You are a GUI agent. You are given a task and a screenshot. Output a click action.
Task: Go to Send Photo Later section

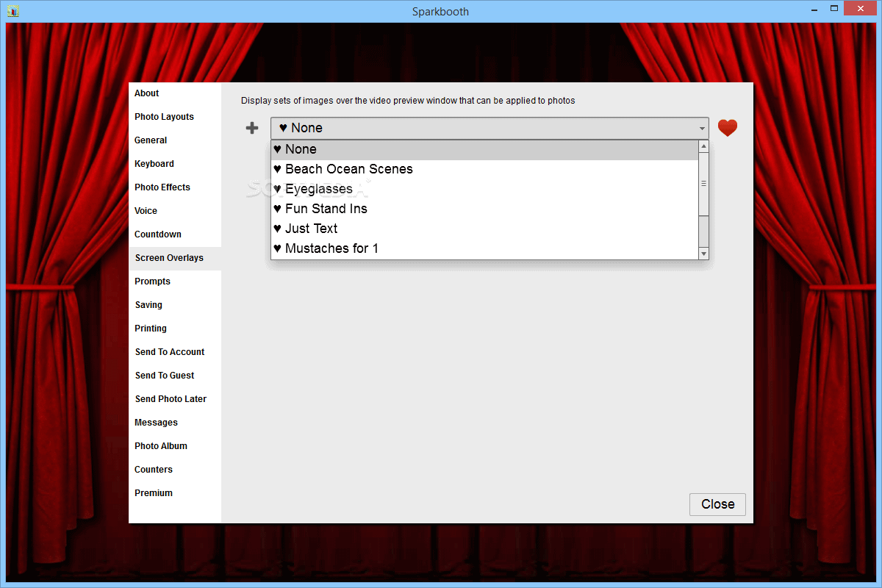click(x=175, y=399)
